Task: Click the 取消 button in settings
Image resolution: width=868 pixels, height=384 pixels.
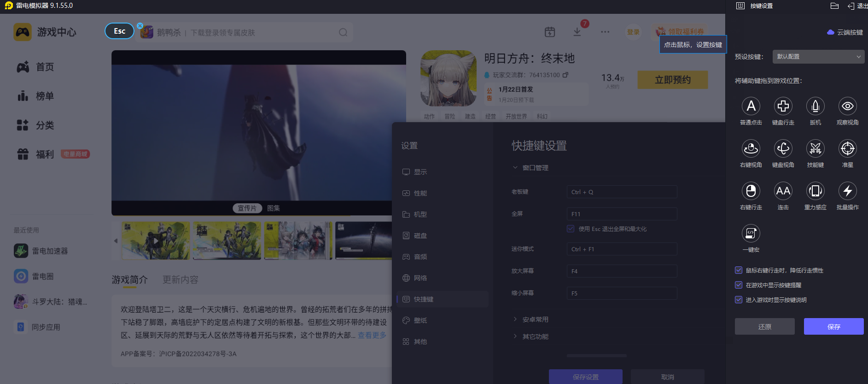Action: [668, 377]
